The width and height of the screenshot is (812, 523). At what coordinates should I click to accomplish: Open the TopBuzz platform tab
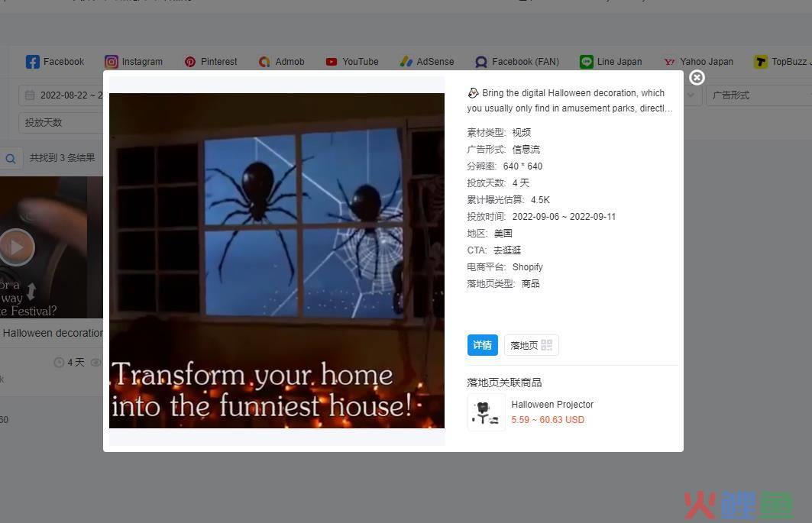[782, 62]
